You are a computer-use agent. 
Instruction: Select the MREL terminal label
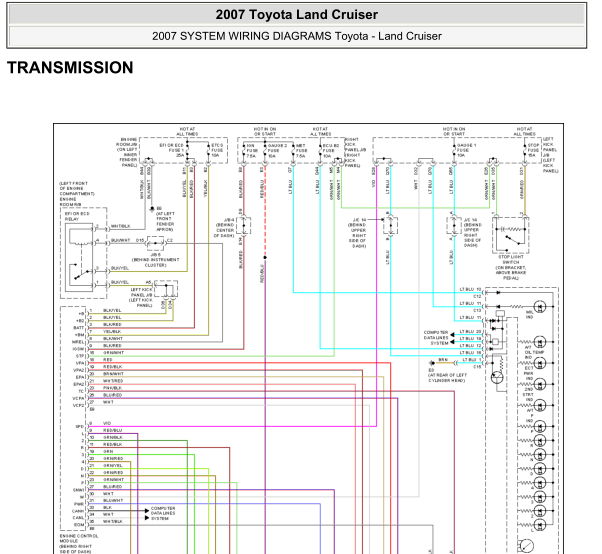pos(78,342)
